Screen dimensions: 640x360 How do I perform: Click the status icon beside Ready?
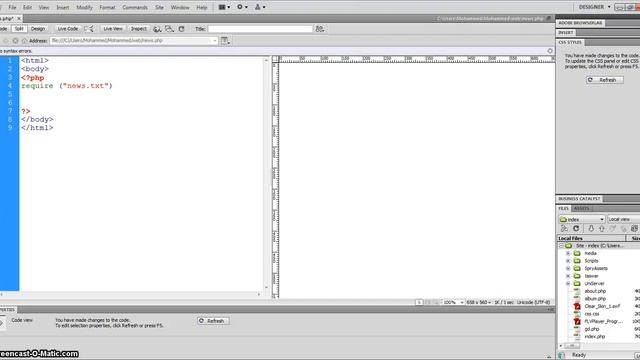(562, 355)
